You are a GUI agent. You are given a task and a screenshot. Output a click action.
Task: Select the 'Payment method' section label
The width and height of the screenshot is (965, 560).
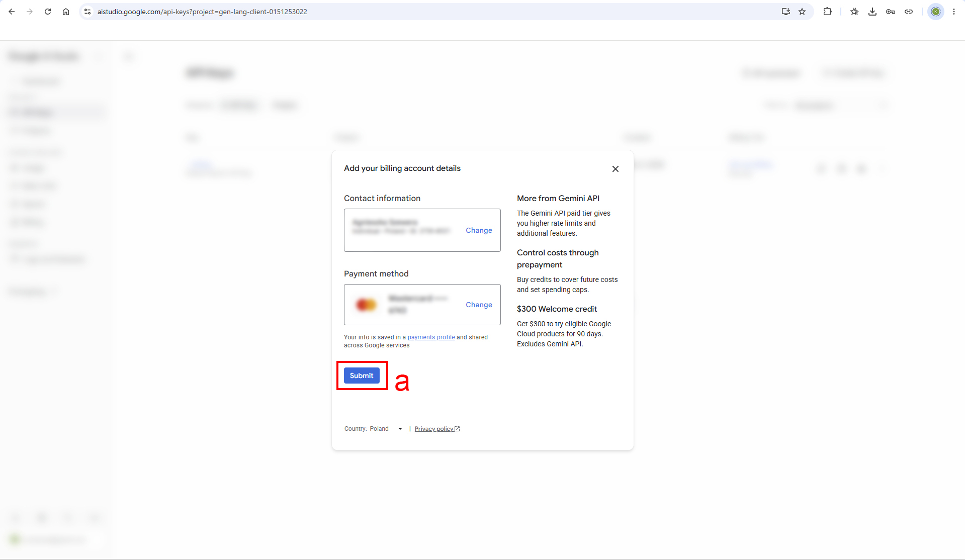(x=376, y=274)
